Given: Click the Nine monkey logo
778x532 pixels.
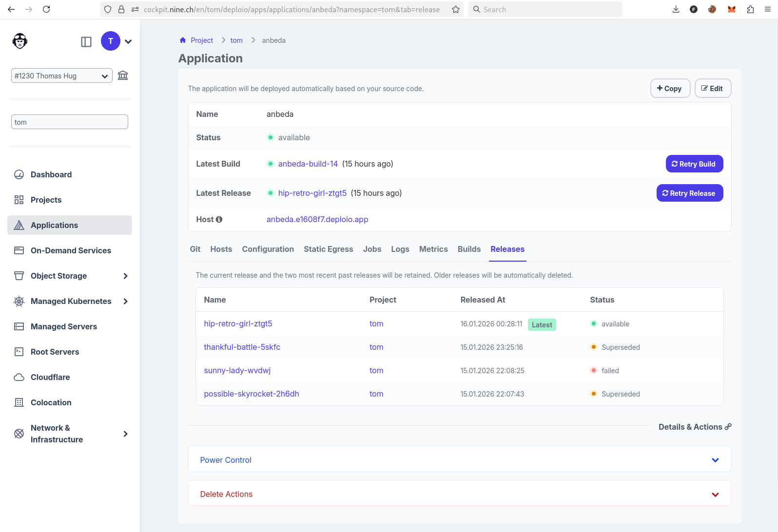Looking at the screenshot, I should (20, 41).
